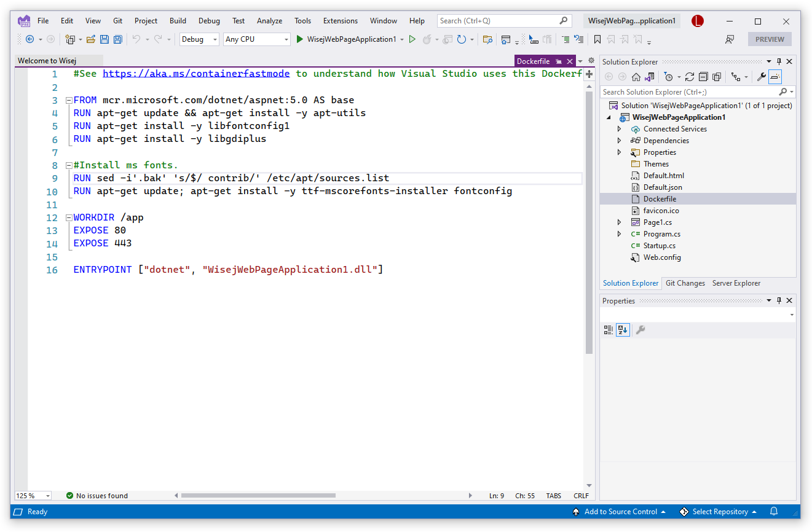
Task: Select Startup.cs in Solution Explorer
Action: click(x=659, y=246)
